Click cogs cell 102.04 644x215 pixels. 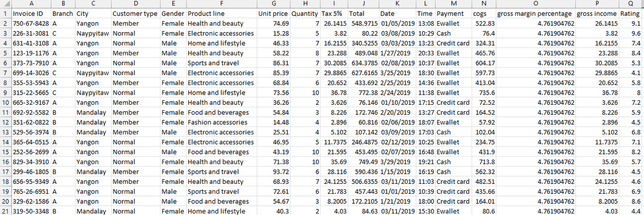click(484, 132)
